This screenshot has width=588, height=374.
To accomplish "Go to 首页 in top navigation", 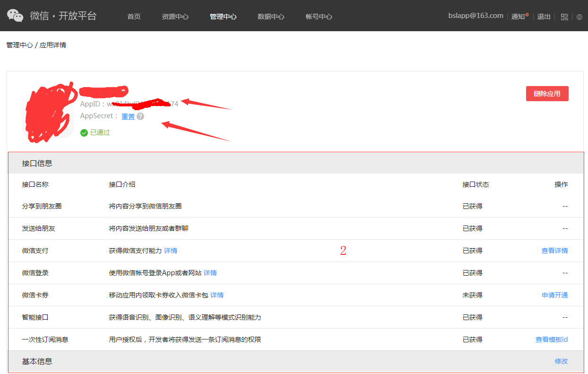I will tap(134, 17).
